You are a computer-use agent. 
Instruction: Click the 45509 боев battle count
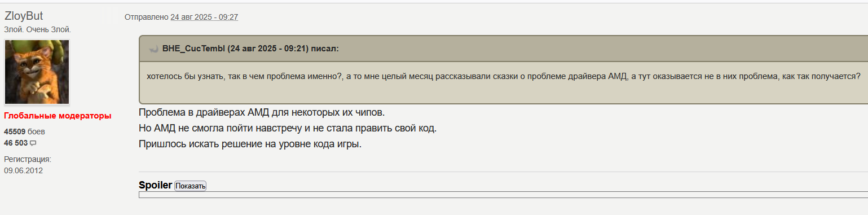pos(24,131)
